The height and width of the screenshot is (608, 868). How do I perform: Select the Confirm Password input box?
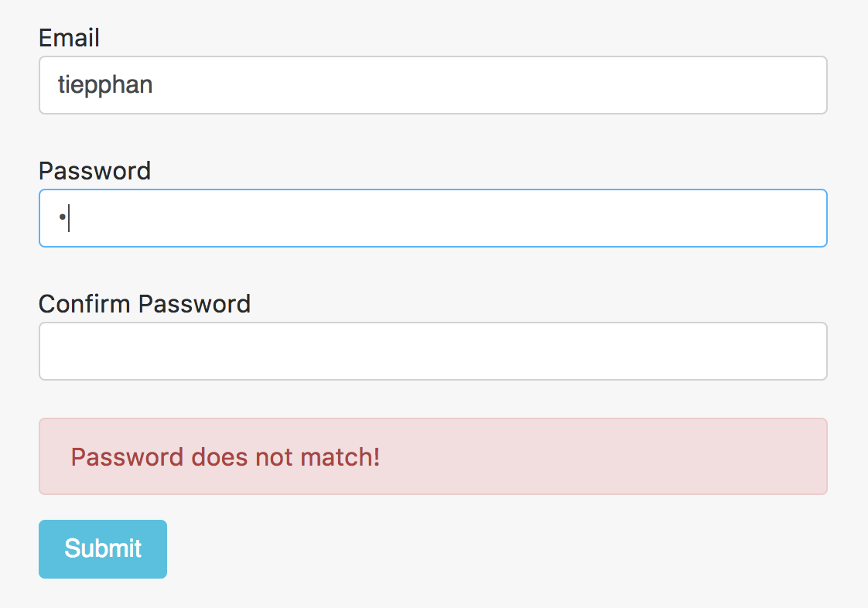432,351
